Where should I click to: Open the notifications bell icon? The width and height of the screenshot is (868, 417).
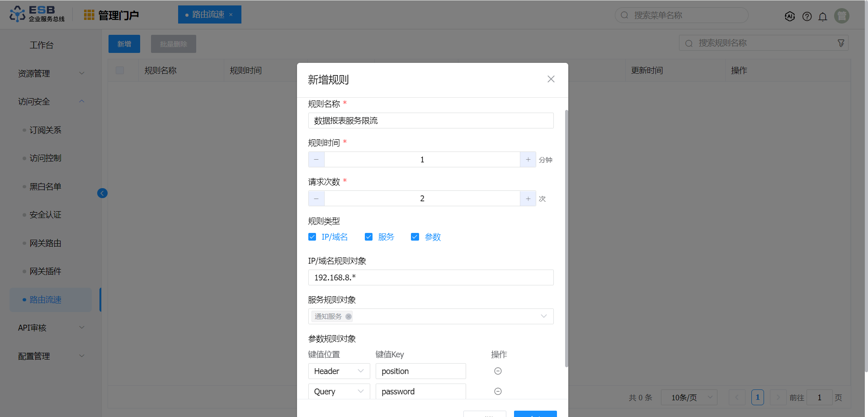pyautogui.click(x=823, y=16)
